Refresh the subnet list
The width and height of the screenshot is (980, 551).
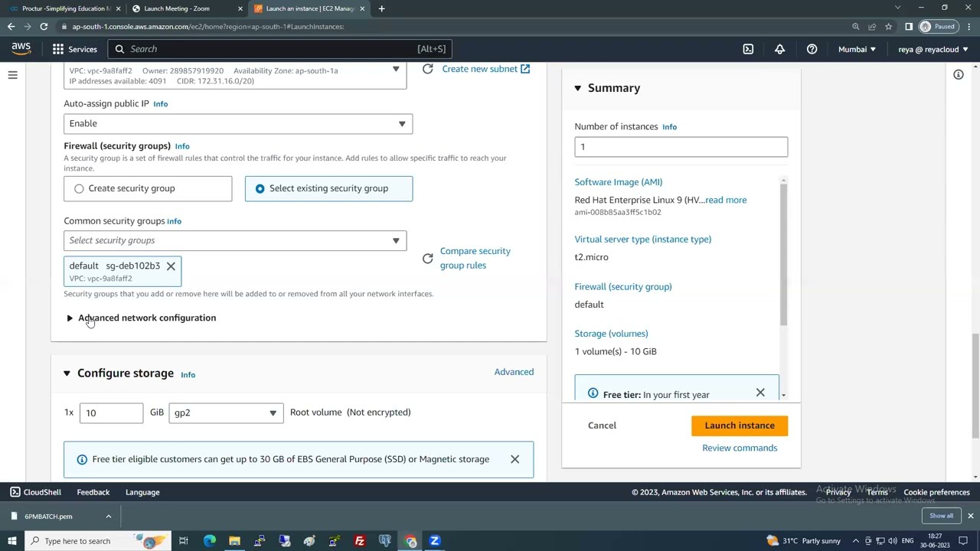(427, 69)
